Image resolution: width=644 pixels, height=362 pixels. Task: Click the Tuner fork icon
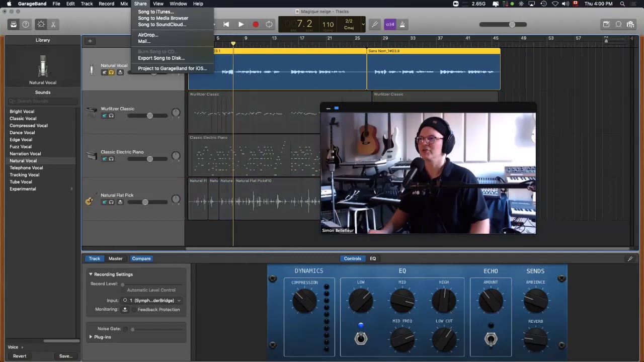pyautogui.click(x=374, y=24)
